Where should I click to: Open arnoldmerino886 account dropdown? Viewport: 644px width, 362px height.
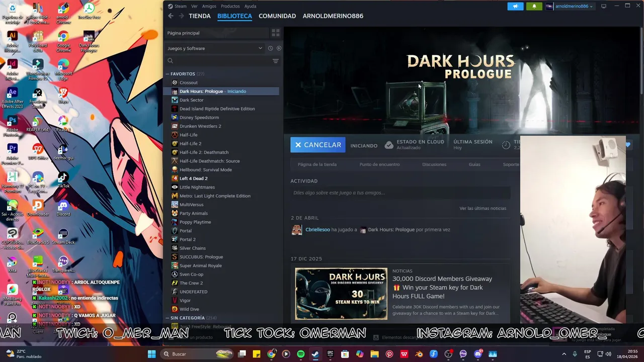[570, 6]
